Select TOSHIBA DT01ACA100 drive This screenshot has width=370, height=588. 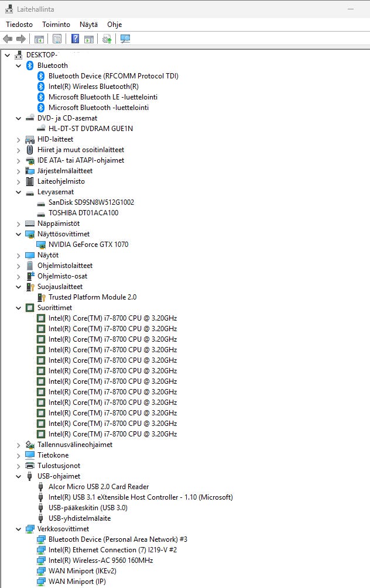click(x=83, y=212)
